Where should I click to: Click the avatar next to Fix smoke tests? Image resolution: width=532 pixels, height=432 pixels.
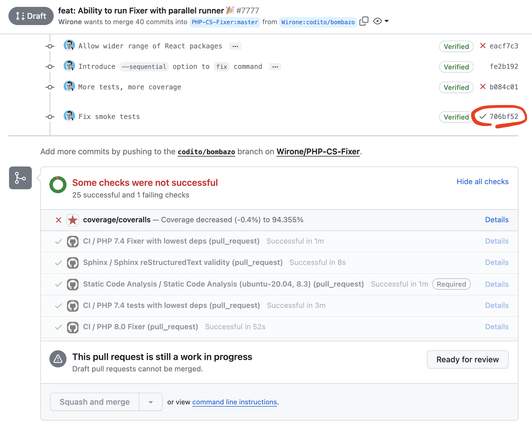tap(69, 116)
